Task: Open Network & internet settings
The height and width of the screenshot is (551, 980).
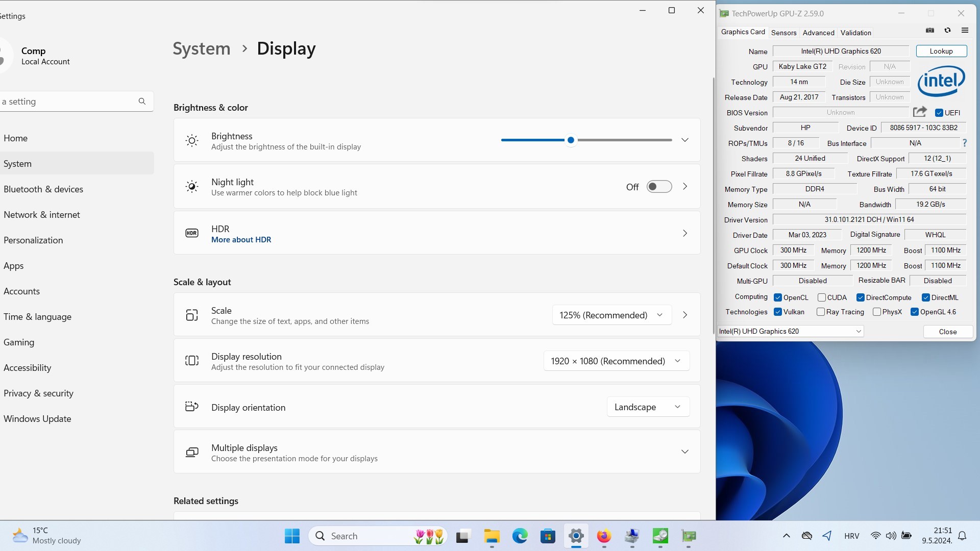Action: coord(77,215)
